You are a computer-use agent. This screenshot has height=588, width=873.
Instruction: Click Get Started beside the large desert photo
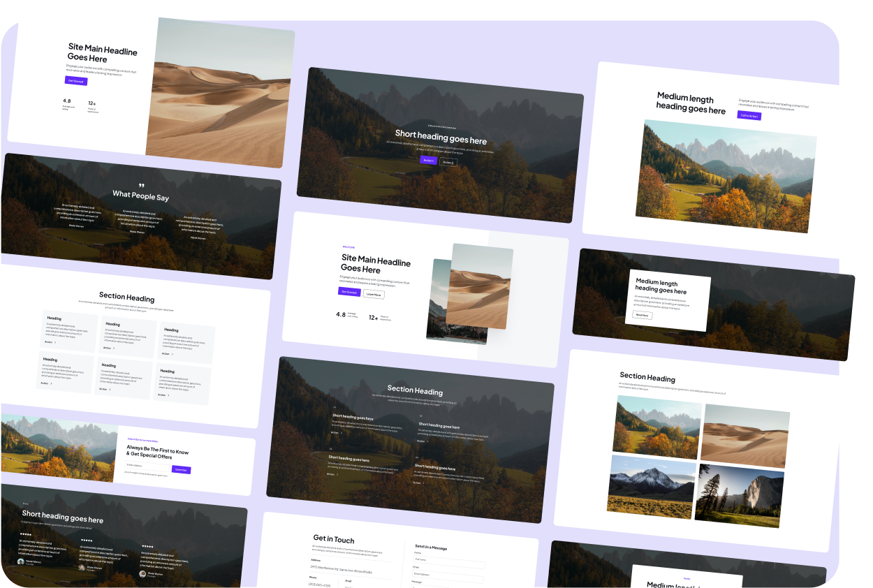(x=76, y=81)
